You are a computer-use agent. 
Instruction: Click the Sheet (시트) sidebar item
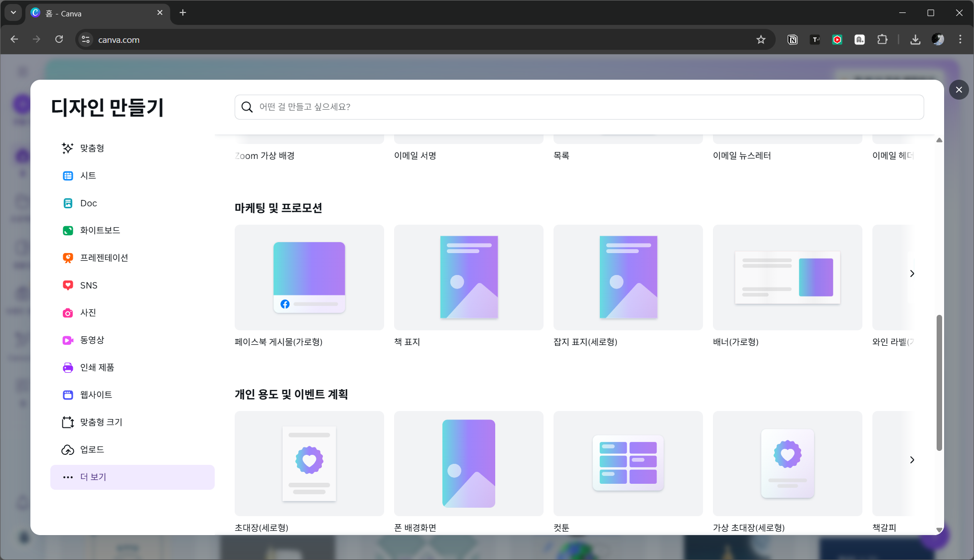point(88,175)
